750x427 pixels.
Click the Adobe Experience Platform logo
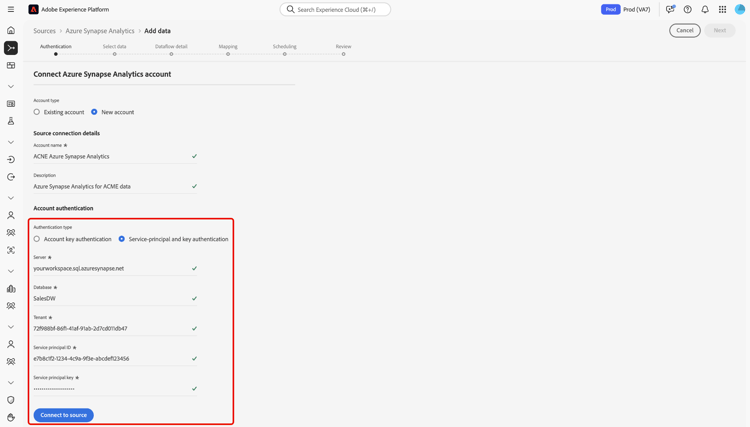coord(33,9)
